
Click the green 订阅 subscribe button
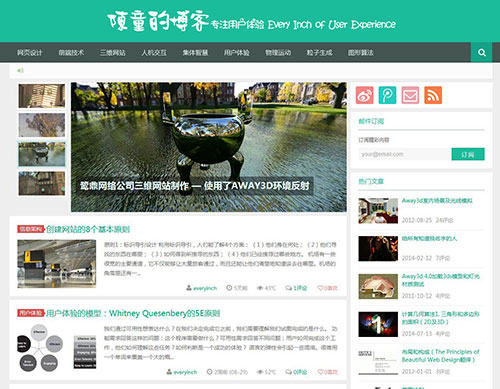tap(468, 154)
